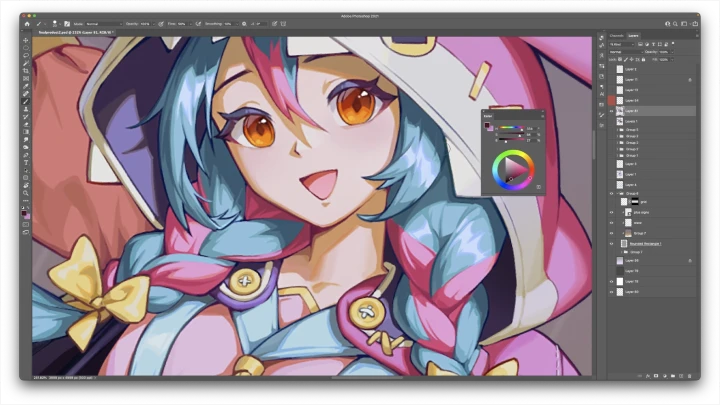
Task: Select the Eraser tool
Action: 26,124
